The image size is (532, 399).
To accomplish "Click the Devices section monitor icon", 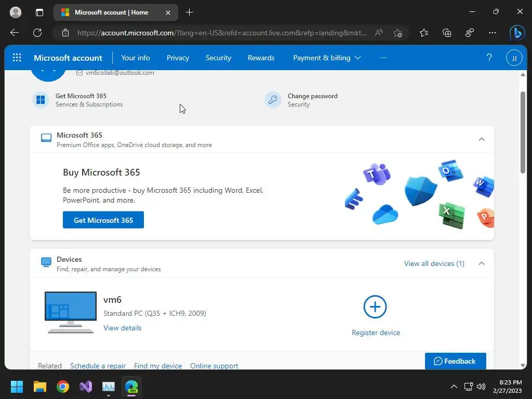I will [46, 262].
